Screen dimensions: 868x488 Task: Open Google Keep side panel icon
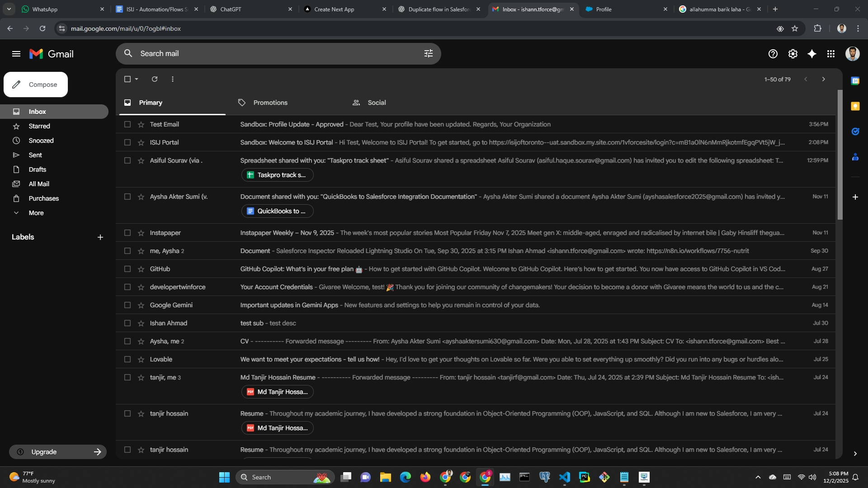855,106
